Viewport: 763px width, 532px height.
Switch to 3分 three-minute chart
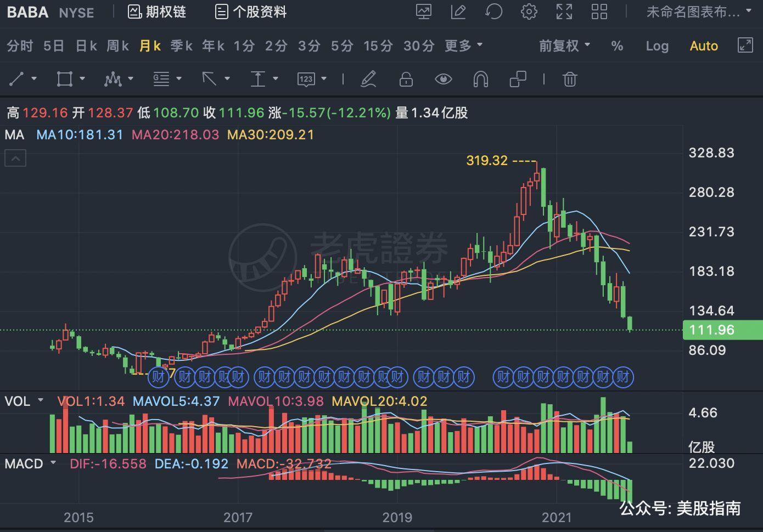click(309, 46)
